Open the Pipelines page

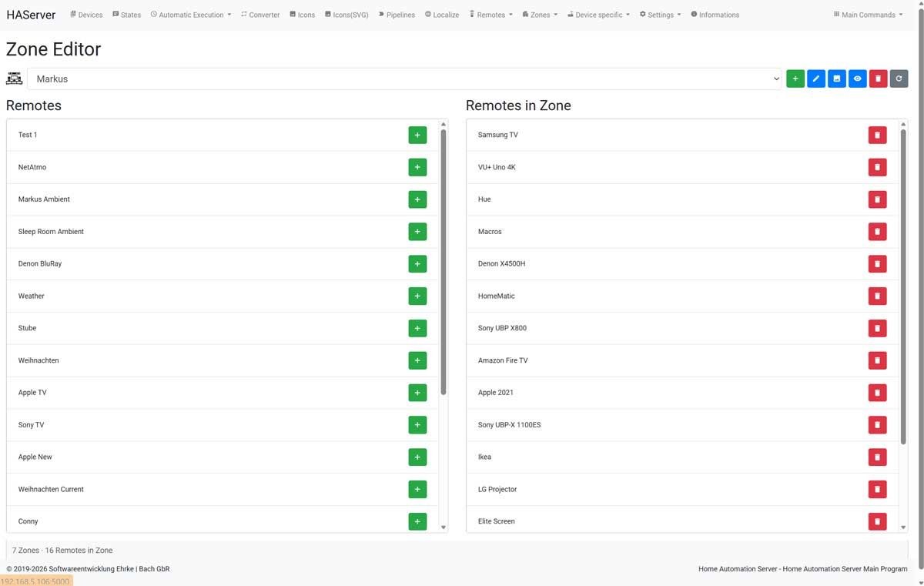point(397,15)
